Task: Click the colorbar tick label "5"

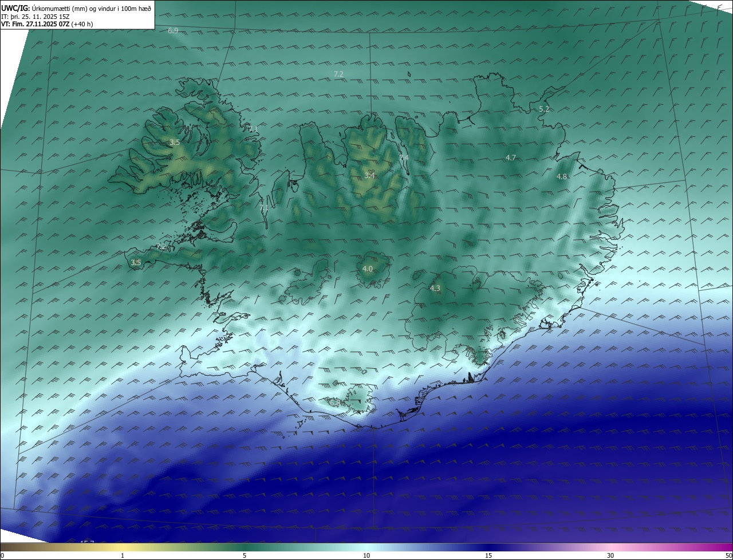Action: pos(245,555)
